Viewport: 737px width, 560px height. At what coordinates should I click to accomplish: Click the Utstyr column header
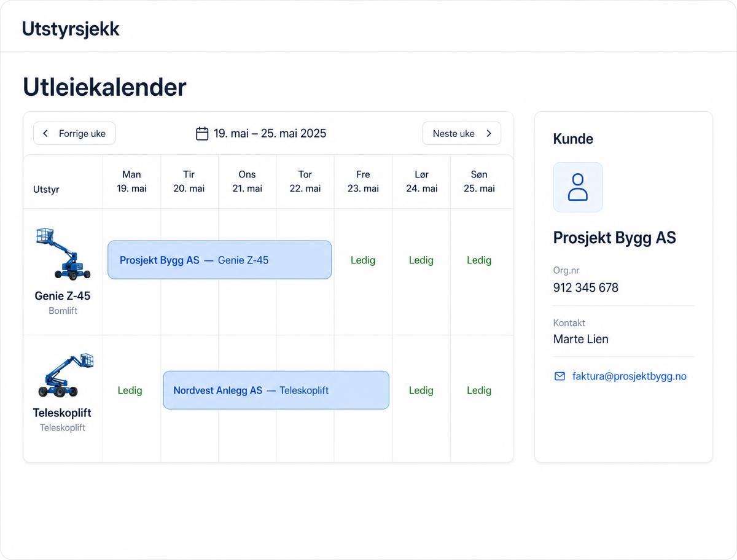[47, 189]
